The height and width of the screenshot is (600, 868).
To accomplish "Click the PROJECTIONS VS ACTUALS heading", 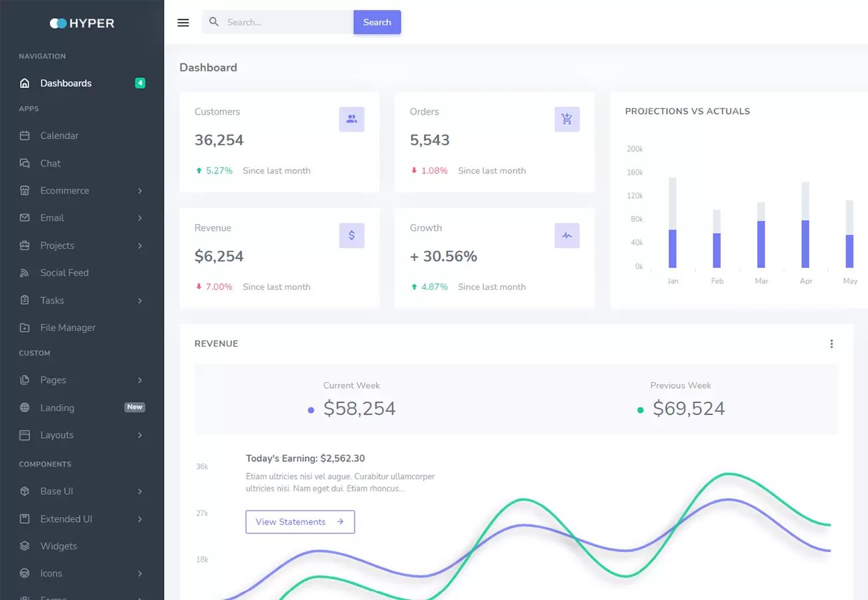I will coord(687,111).
